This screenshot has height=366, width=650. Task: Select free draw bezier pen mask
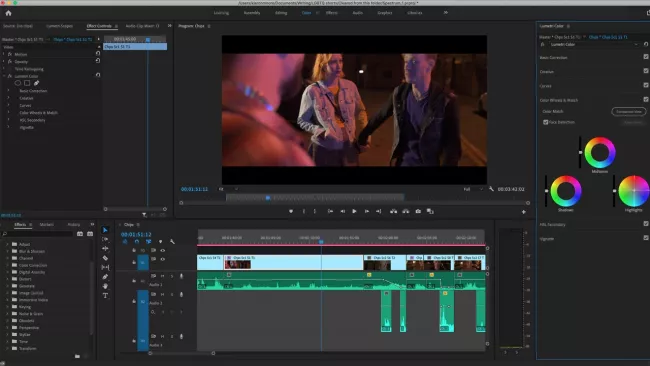tap(36, 83)
